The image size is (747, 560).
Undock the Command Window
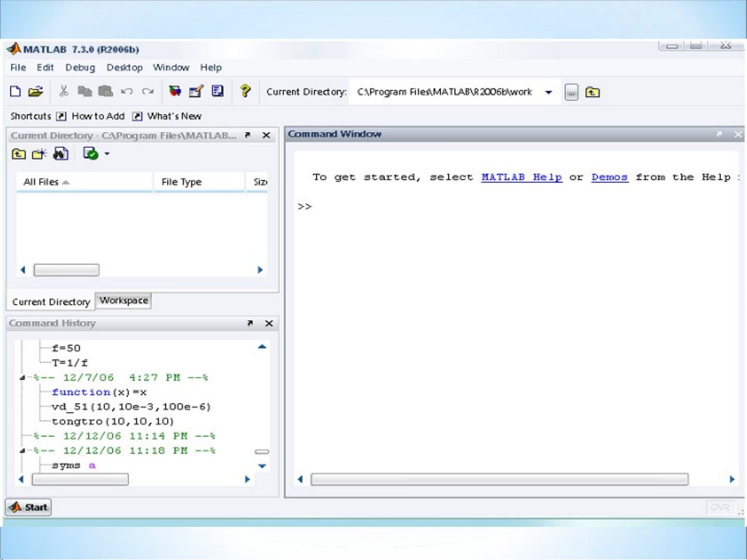coord(719,134)
